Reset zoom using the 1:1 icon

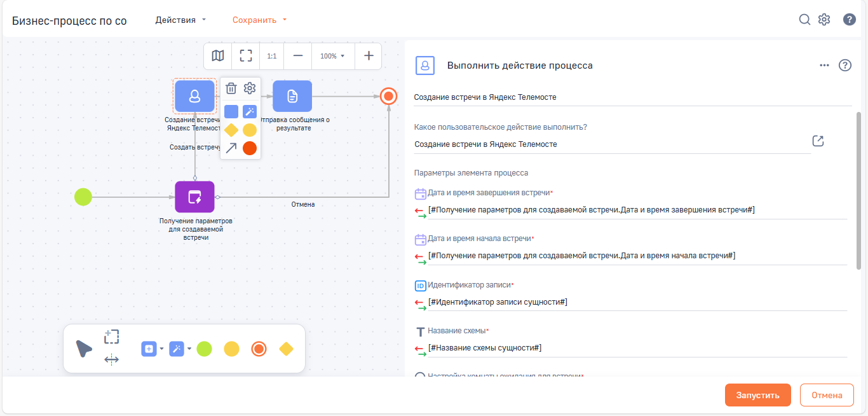tap(271, 56)
